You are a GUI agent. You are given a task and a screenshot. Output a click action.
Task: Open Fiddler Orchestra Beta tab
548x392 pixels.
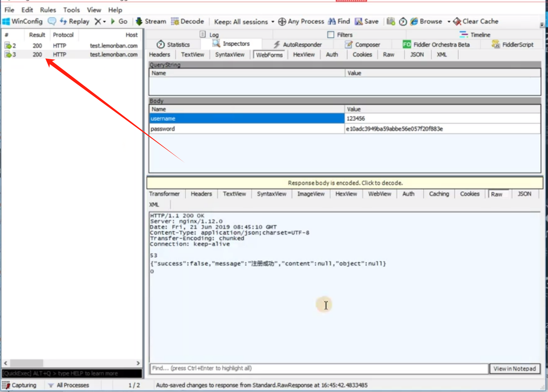[x=436, y=45]
